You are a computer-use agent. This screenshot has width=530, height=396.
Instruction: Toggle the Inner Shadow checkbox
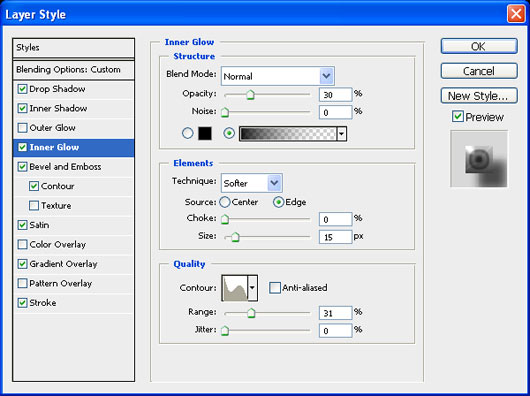(22, 108)
